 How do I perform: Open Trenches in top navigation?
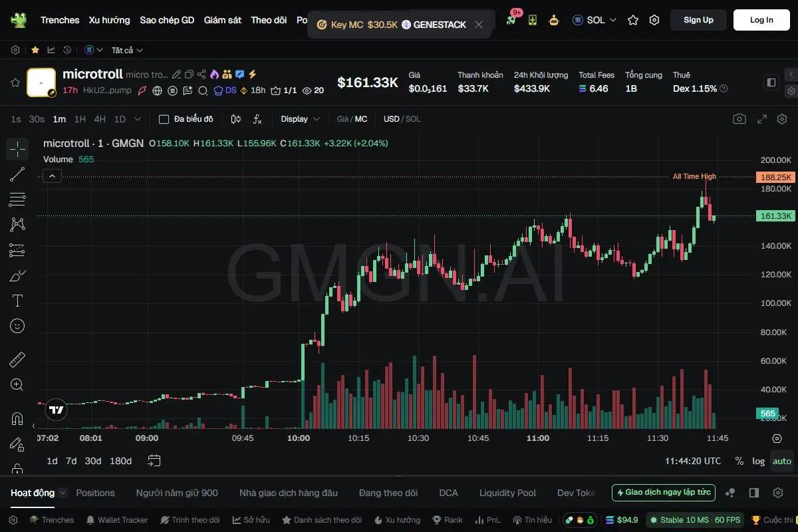click(x=60, y=20)
